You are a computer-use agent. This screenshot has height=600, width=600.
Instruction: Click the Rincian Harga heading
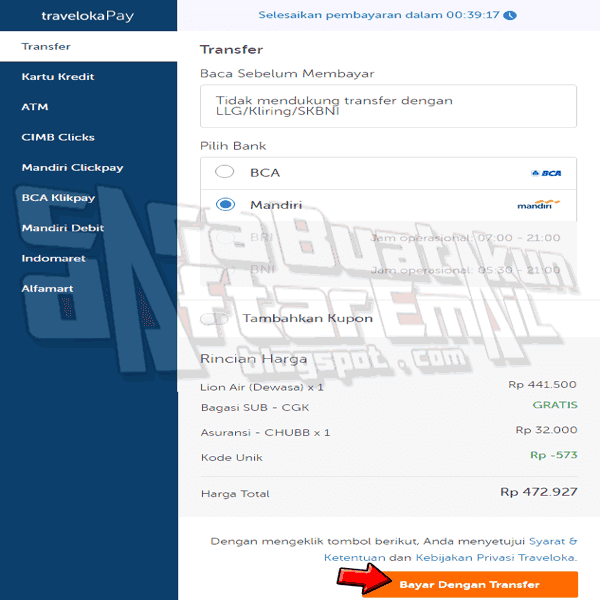(x=254, y=359)
